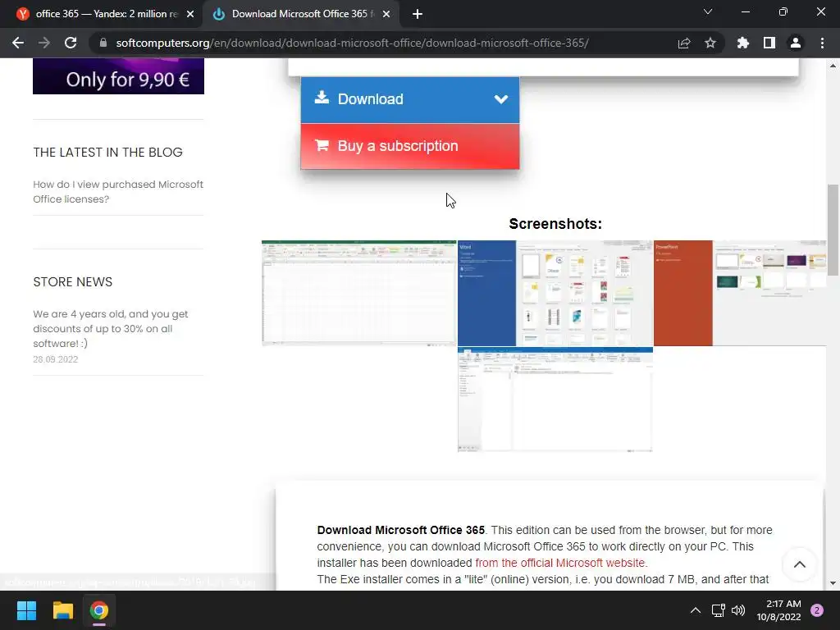Reload the current page
Viewport: 840px width, 630px height.
point(71,43)
